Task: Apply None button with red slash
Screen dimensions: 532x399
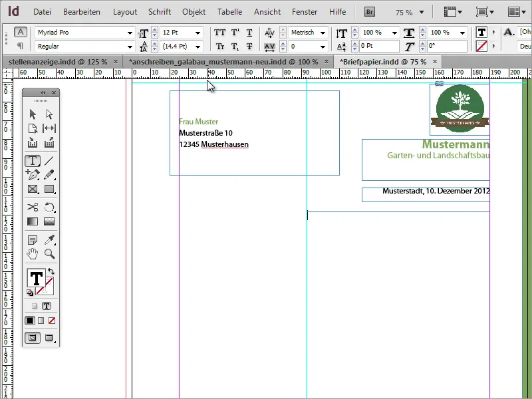Action: point(52,321)
